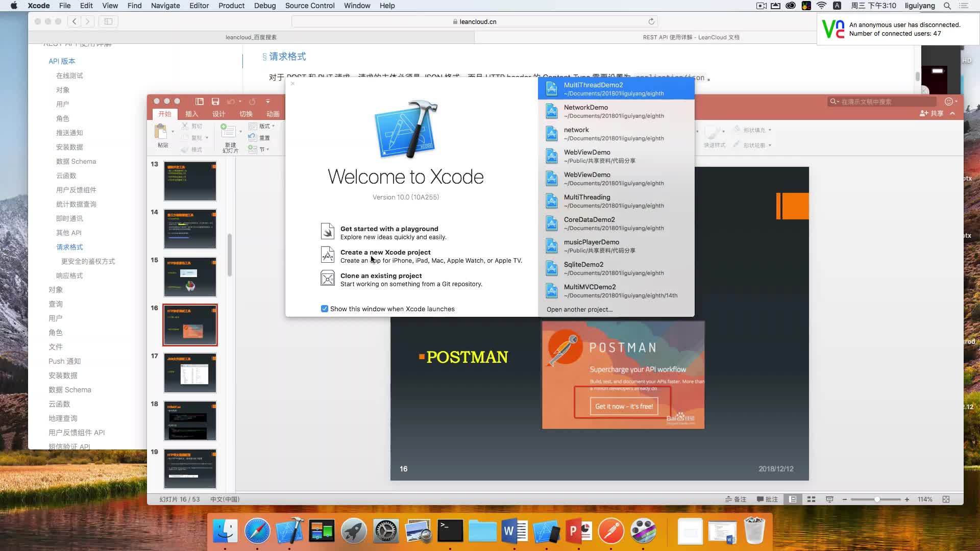Start slideshow view from status bar icon
Screen dimensions: 980x551
coord(829,499)
